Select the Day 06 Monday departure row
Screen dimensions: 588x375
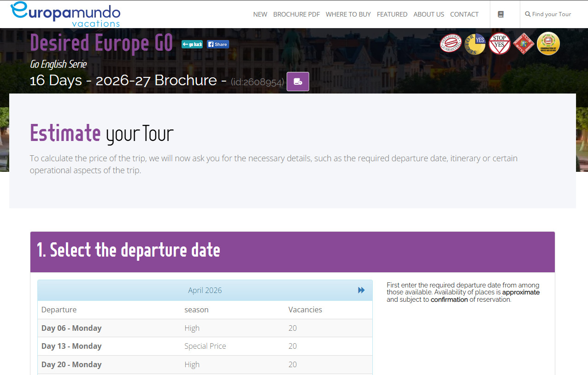pyautogui.click(x=205, y=328)
